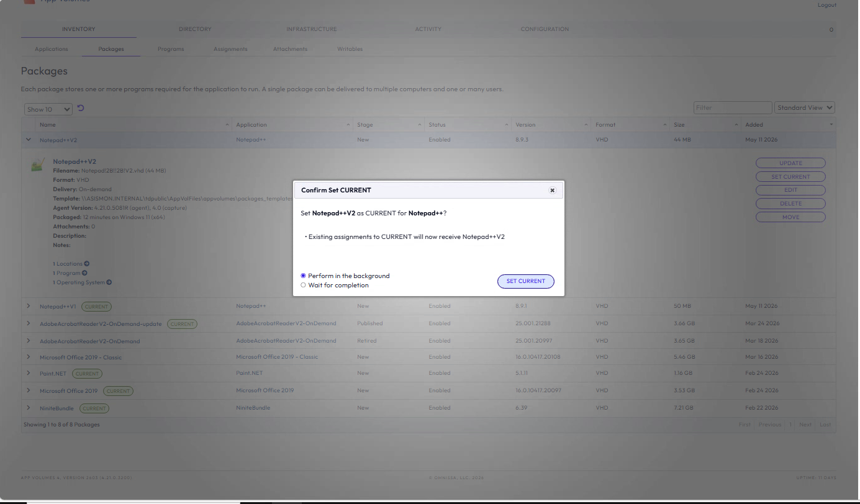This screenshot has width=860, height=504.
Task: Select Wait for completion option
Action: (x=303, y=286)
